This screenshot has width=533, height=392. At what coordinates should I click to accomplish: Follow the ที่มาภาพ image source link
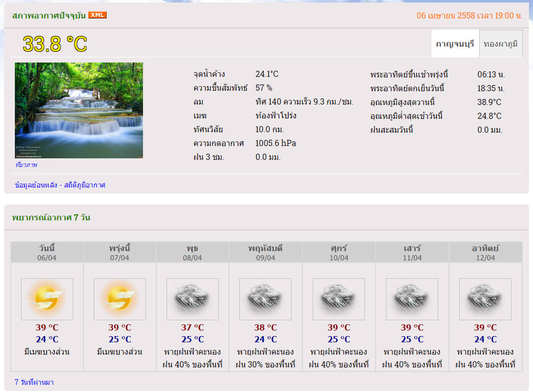pyautogui.click(x=26, y=165)
